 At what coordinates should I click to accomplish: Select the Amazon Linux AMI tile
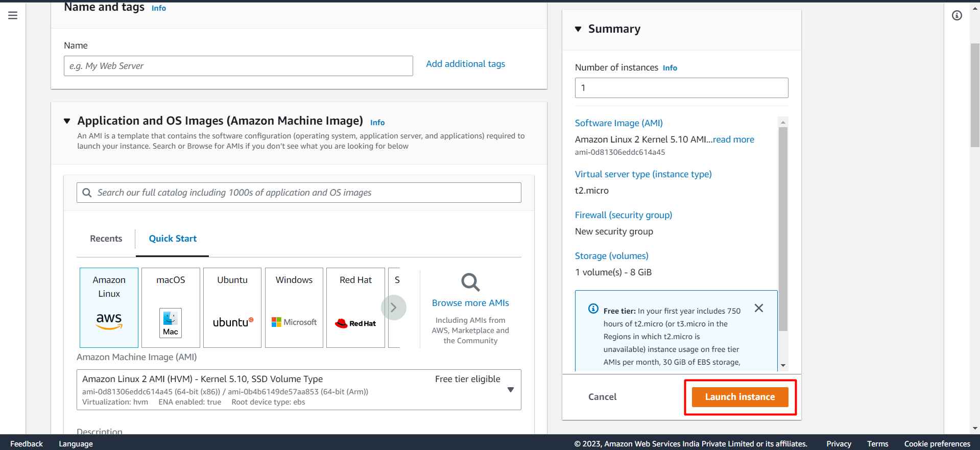pos(109,307)
